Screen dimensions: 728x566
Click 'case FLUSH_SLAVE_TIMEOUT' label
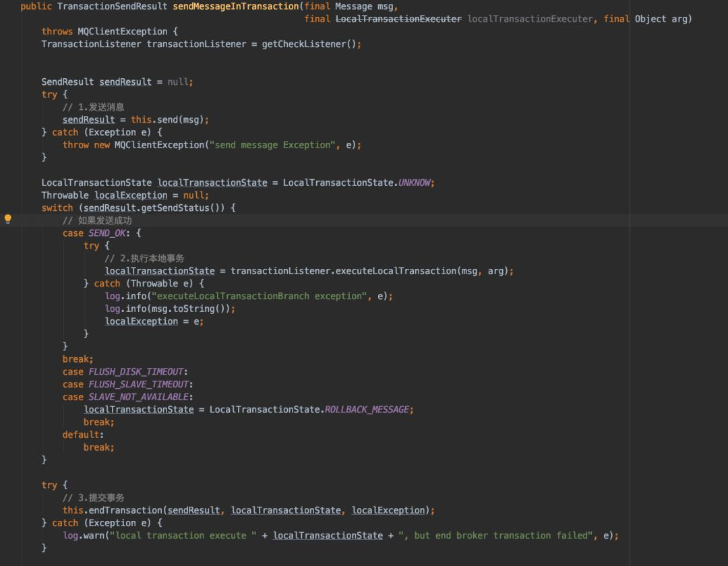point(127,385)
